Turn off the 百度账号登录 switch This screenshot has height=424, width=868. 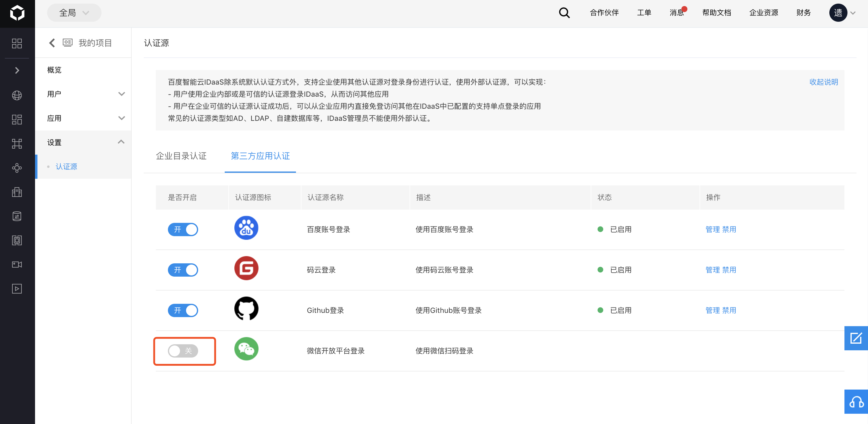(183, 230)
